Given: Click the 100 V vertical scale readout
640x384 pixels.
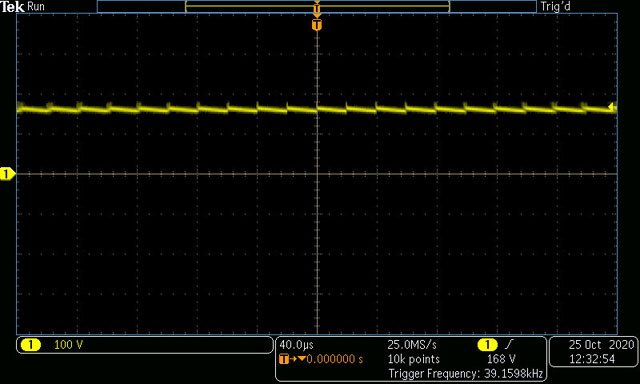Looking at the screenshot, I should click(68, 345).
